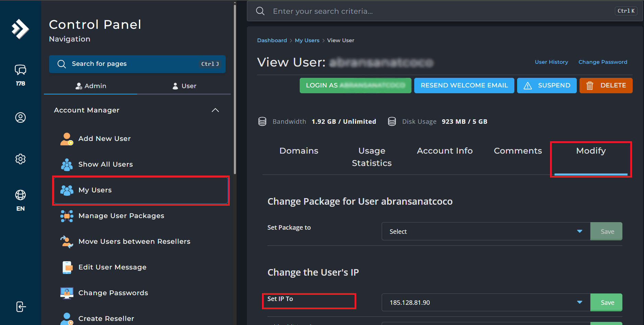Open Change Passwords menu item

tap(141, 293)
